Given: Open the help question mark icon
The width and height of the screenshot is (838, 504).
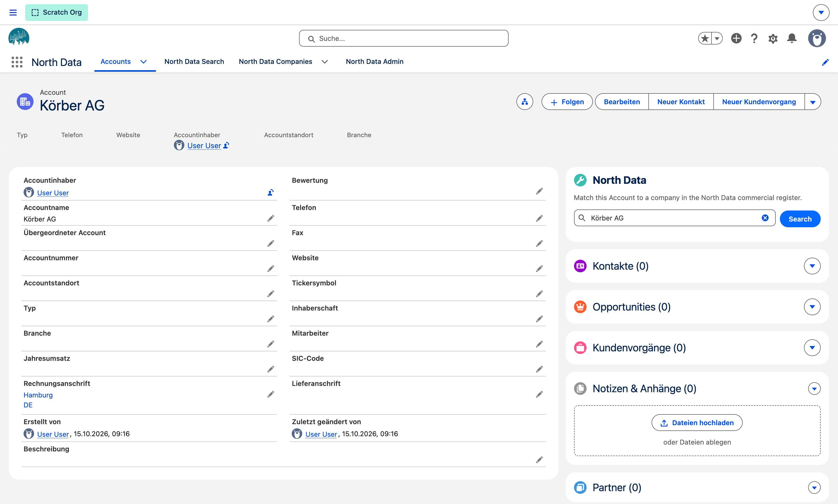Looking at the screenshot, I should [754, 38].
